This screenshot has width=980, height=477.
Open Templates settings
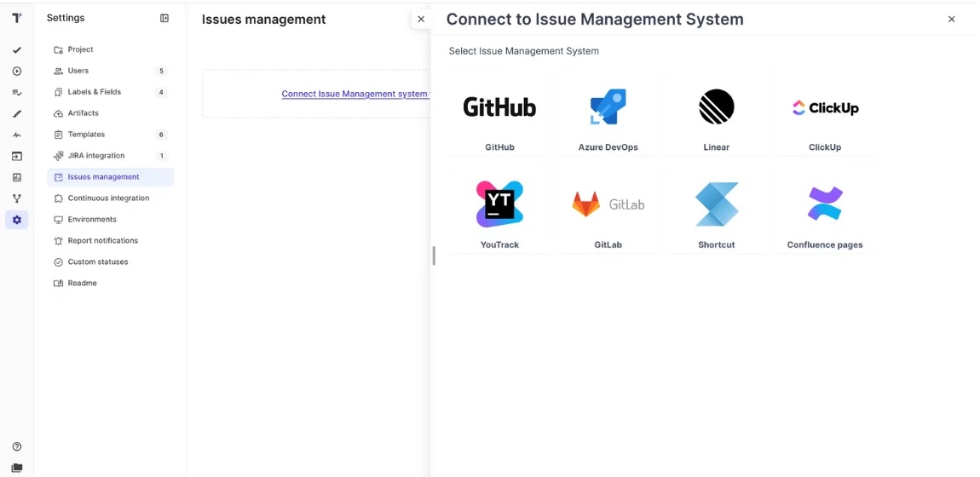111,135
